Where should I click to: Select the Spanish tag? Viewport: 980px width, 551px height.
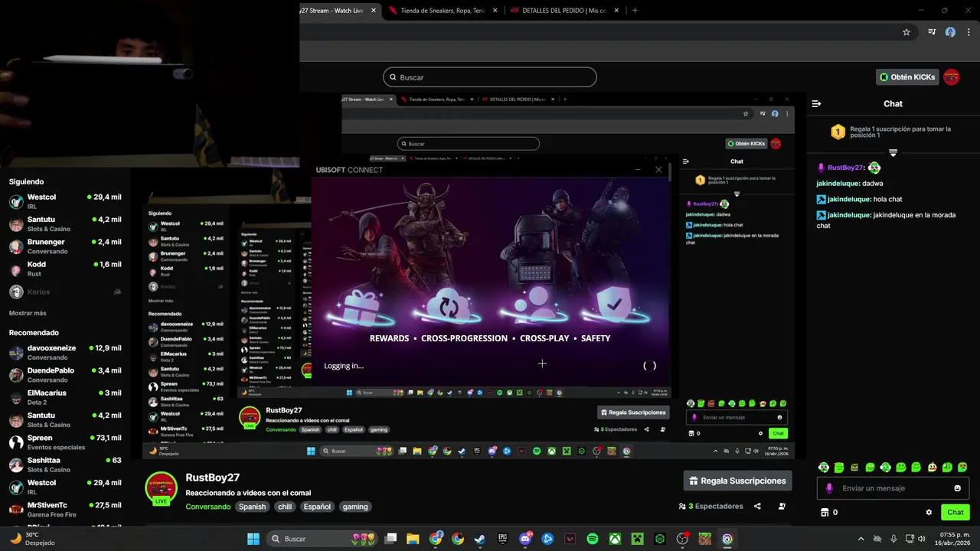[x=252, y=507]
